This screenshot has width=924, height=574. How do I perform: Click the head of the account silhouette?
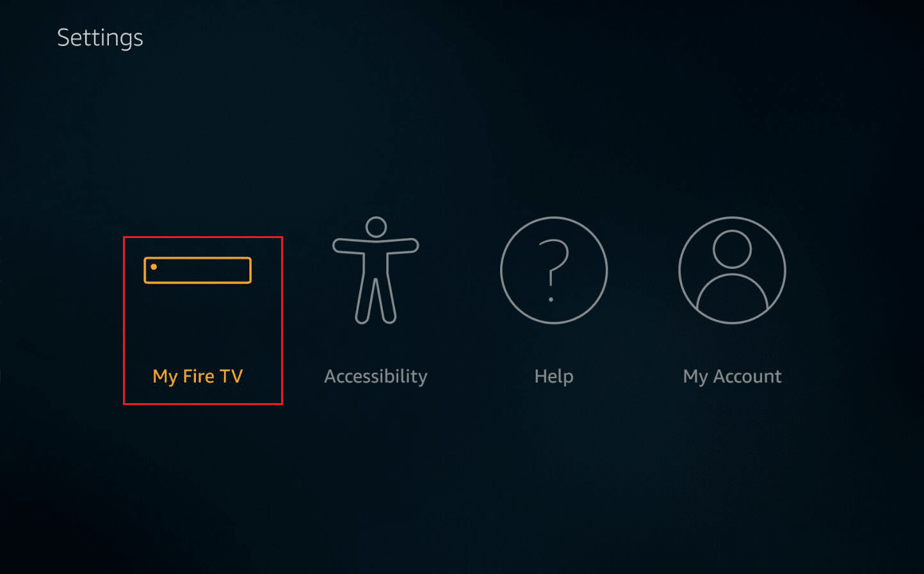click(732, 249)
